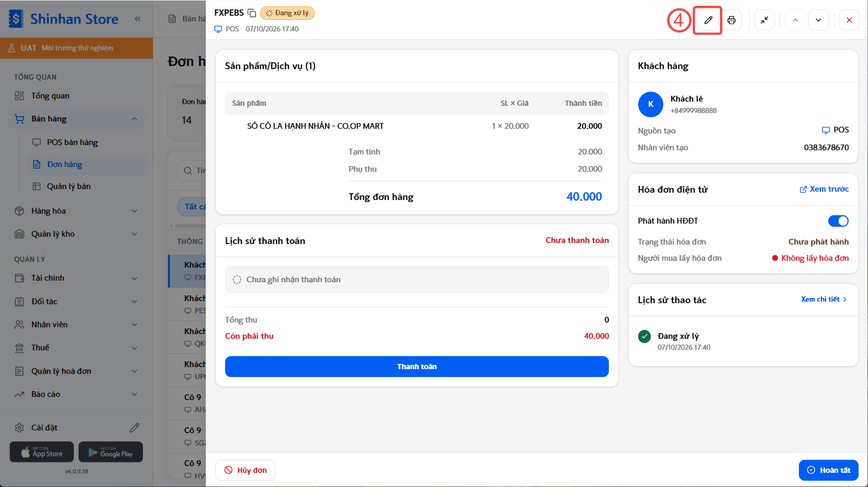Open Xem chi tiết action history link
This screenshot has width=868, height=487.
pos(824,300)
